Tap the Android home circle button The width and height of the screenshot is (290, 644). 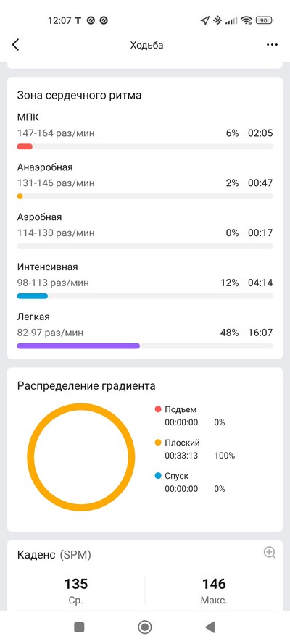(144, 627)
